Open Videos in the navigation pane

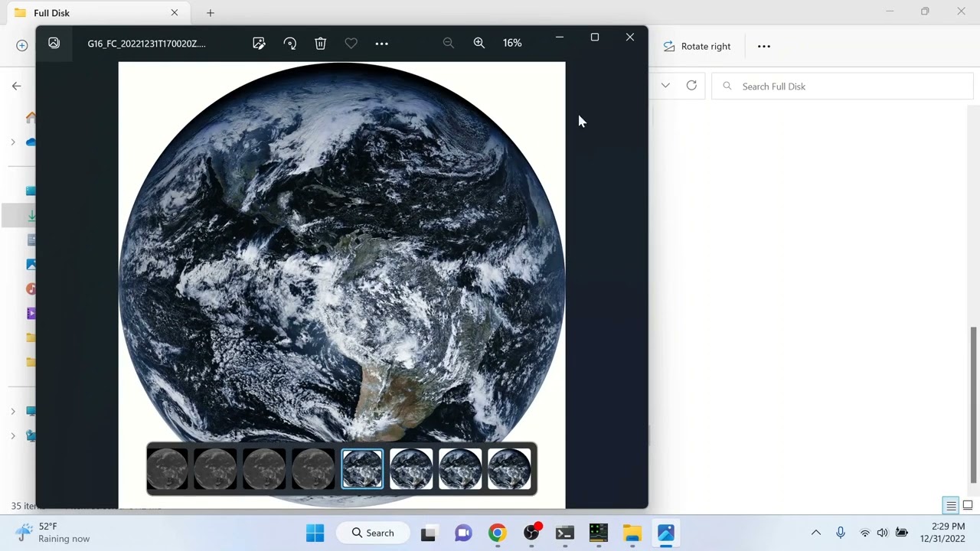coord(31,314)
